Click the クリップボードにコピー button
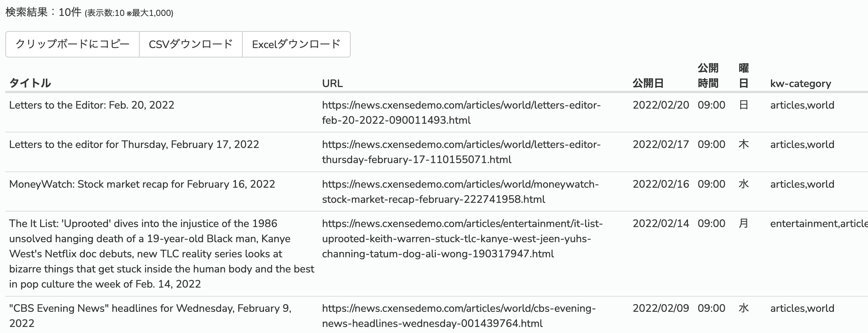Screen dimensions: 868x333 coord(72,44)
